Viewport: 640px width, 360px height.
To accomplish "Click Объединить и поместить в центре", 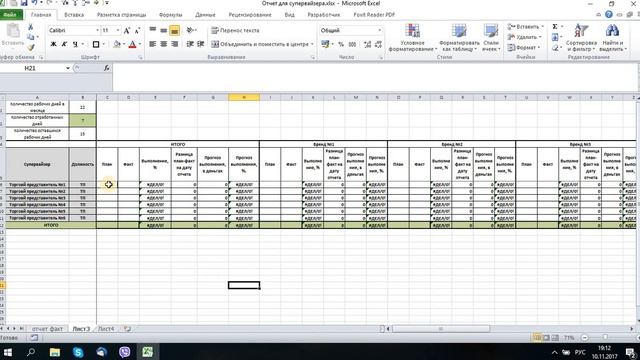I will [262, 44].
